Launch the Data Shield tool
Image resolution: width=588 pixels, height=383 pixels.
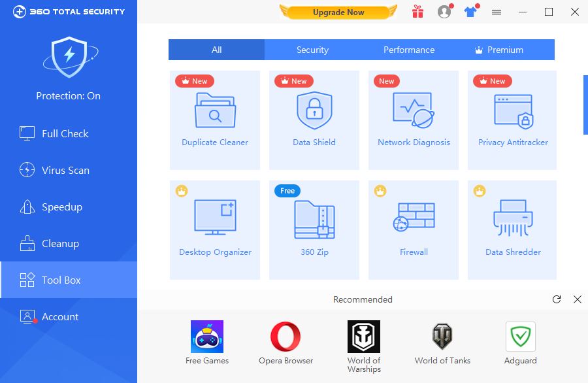pyautogui.click(x=314, y=120)
